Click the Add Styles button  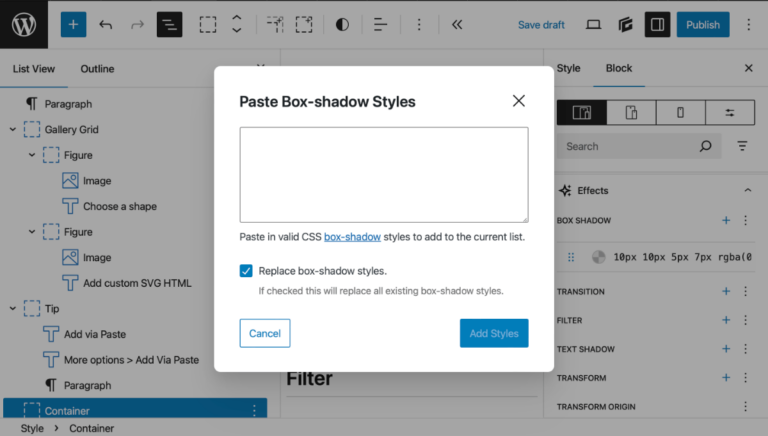coord(494,333)
